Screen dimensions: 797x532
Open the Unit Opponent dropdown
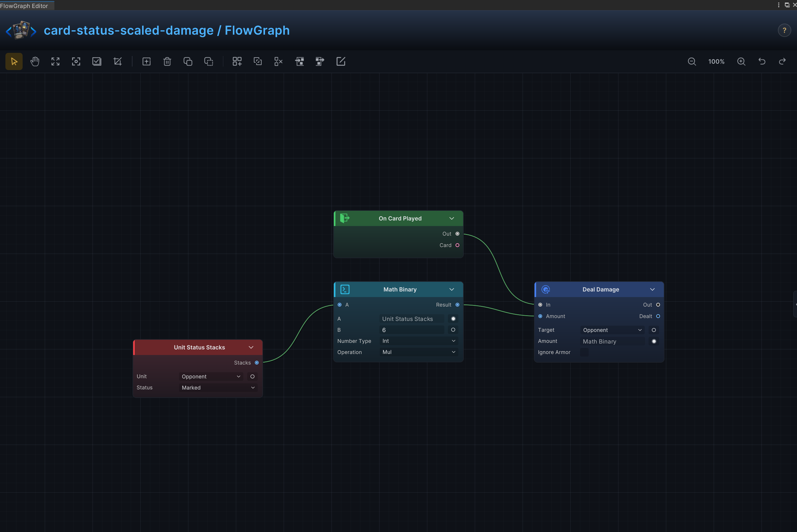pos(211,377)
